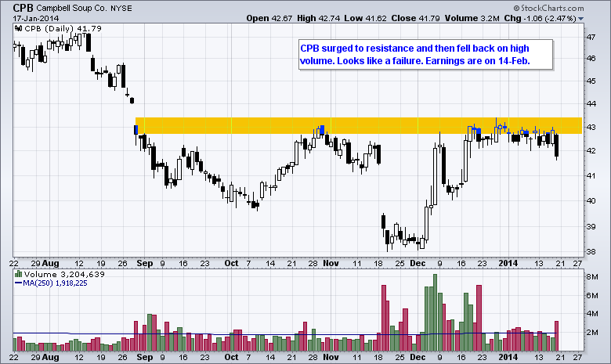Click the 6M volume axis label
Screen dimensions: 611x364
pos(592,295)
